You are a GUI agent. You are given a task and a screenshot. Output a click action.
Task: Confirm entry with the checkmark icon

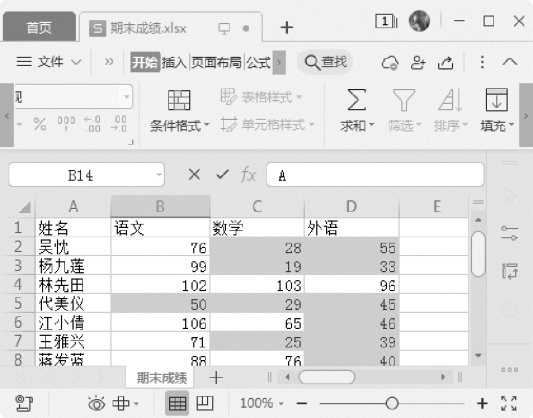point(222,175)
